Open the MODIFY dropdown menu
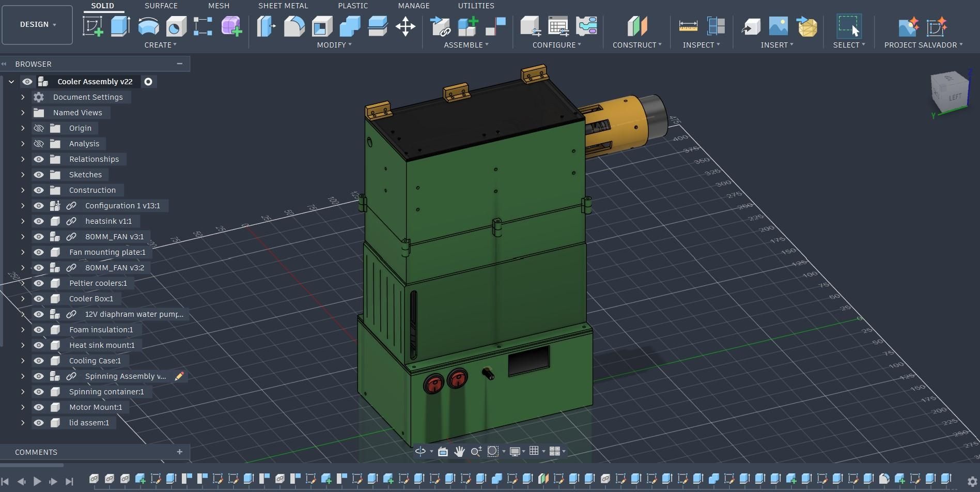The width and height of the screenshot is (980, 492). 334,45
